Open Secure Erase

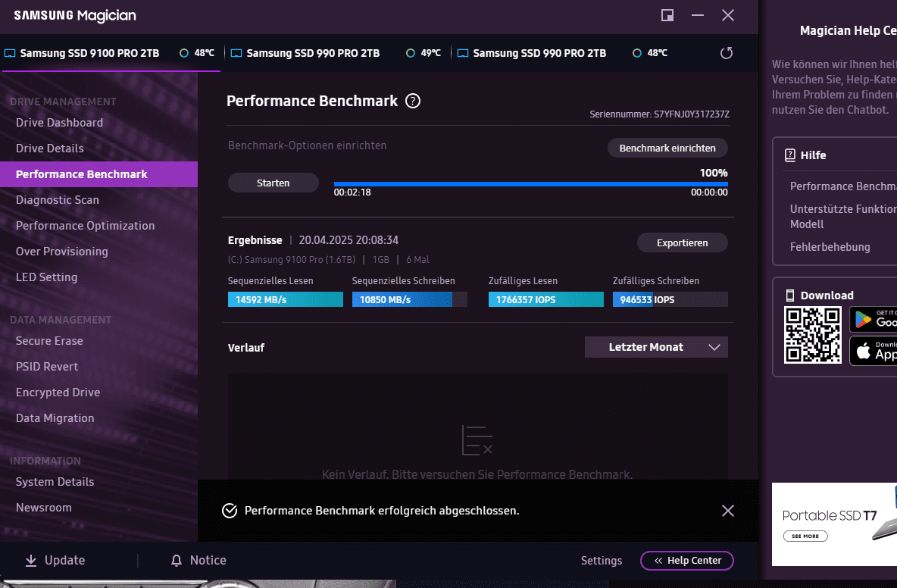click(x=49, y=341)
